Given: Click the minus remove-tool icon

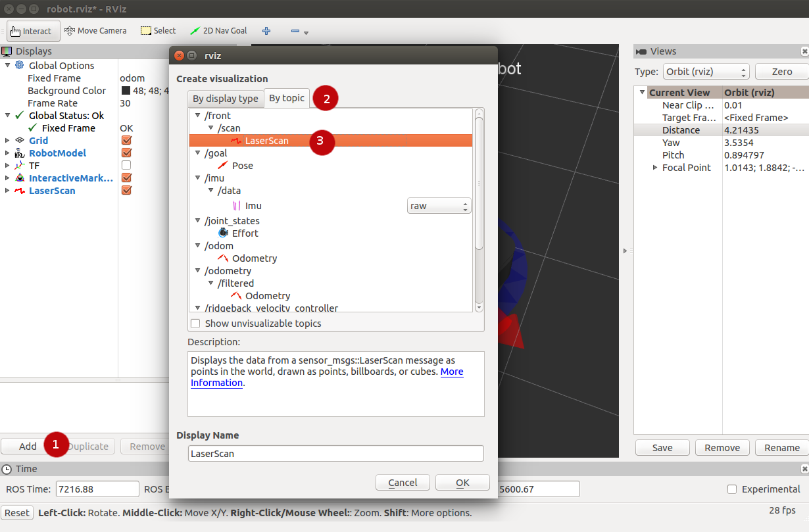Looking at the screenshot, I should (x=295, y=31).
